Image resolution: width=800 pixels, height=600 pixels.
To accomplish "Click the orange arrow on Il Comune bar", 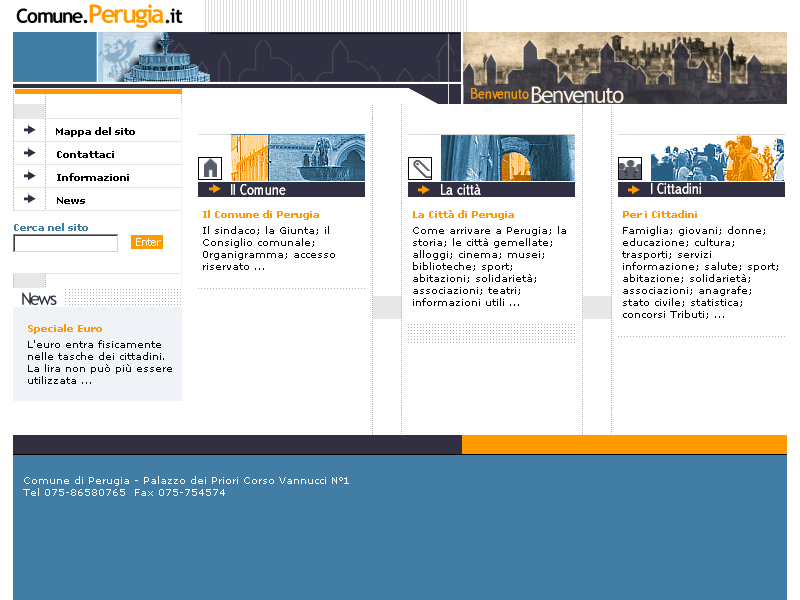I will 215,189.
